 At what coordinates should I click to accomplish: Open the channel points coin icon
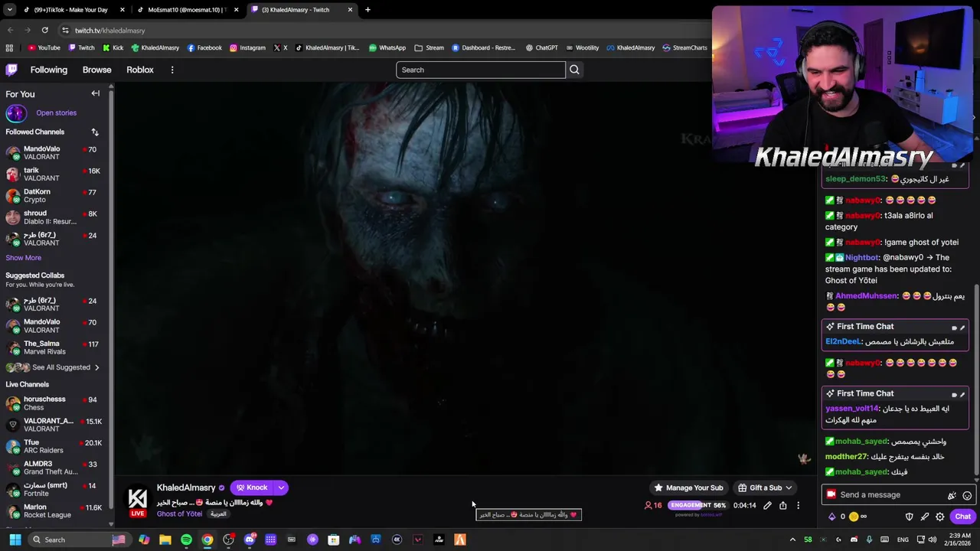coord(854,517)
